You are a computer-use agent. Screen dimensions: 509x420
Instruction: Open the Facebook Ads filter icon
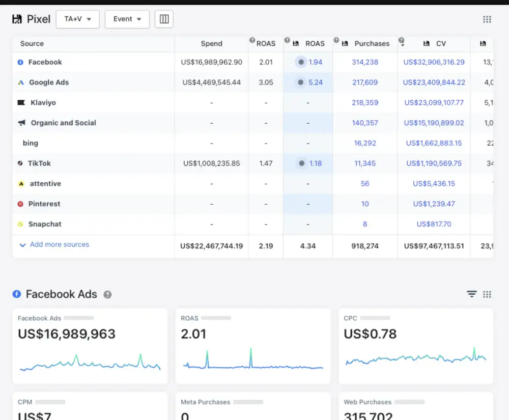point(472,294)
